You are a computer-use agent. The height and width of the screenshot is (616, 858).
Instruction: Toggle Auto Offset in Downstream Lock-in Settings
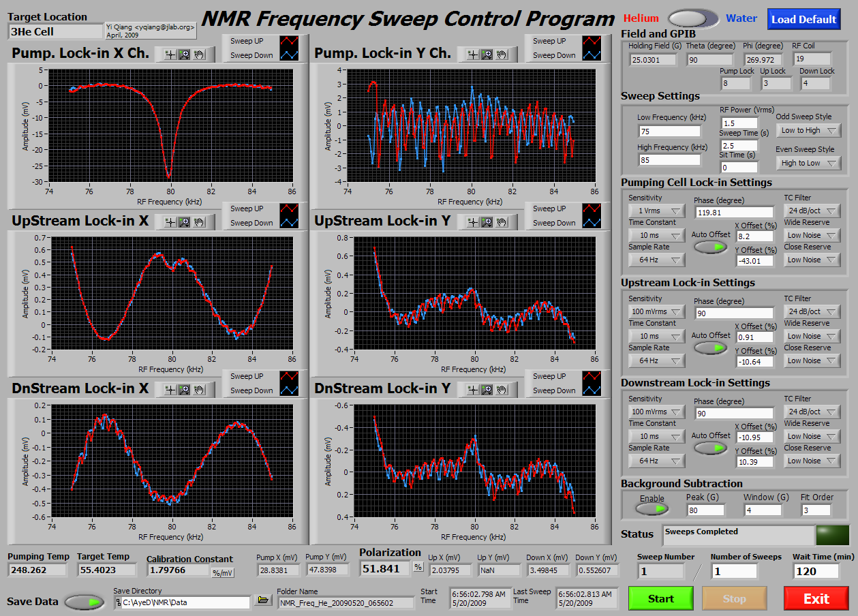click(x=711, y=448)
